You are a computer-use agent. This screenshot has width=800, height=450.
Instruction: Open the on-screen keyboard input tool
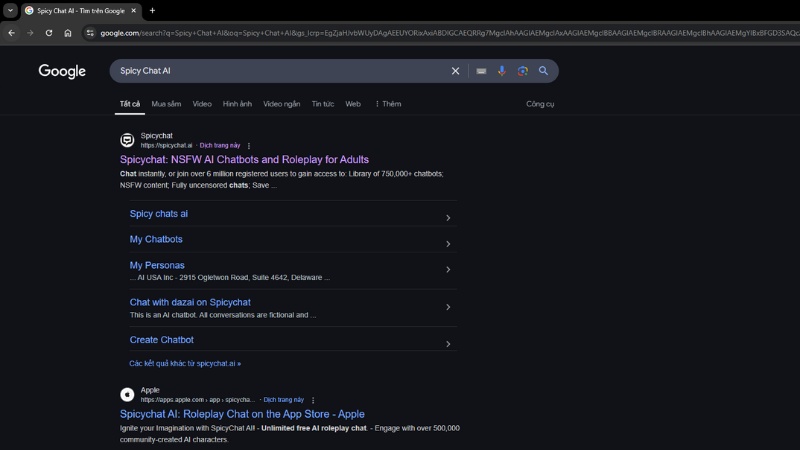[x=482, y=71]
